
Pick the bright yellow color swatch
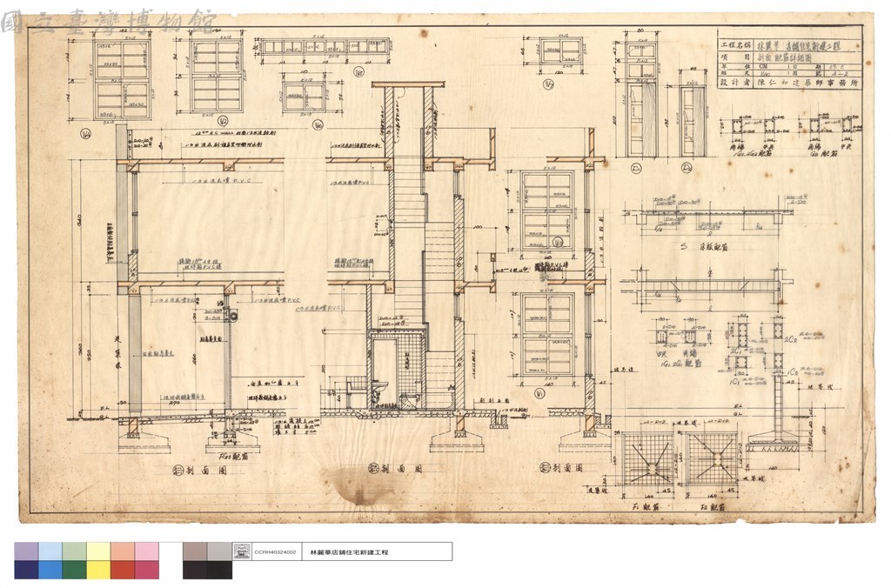coord(98,570)
